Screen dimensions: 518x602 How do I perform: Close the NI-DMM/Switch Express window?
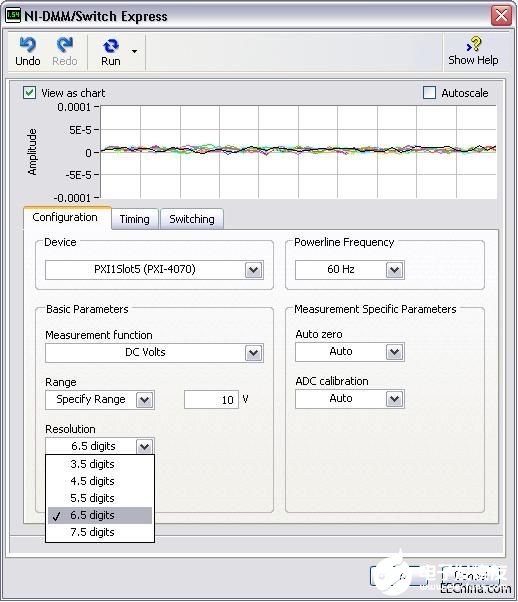click(501, 16)
